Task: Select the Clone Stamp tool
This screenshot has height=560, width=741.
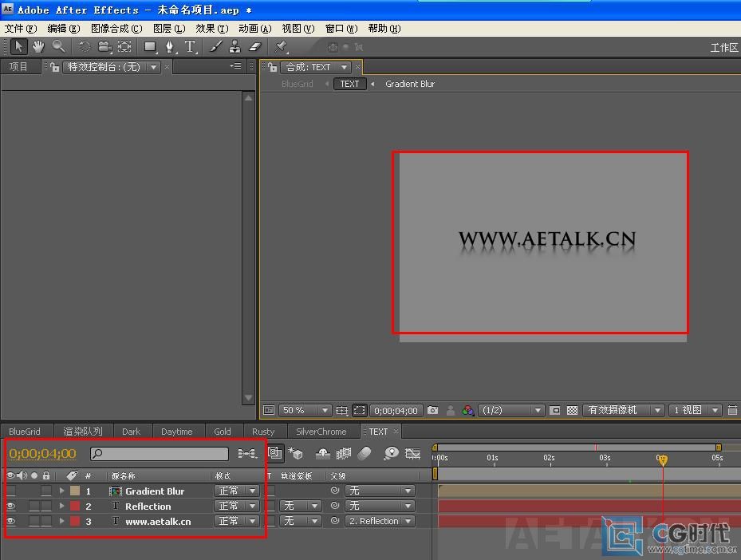Action: (x=235, y=46)
